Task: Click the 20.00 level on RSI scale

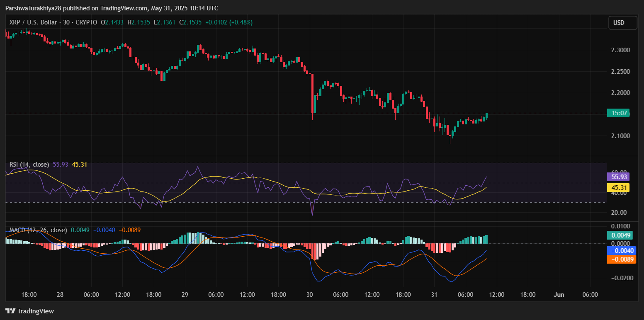Action: click(x=618, y=213)
